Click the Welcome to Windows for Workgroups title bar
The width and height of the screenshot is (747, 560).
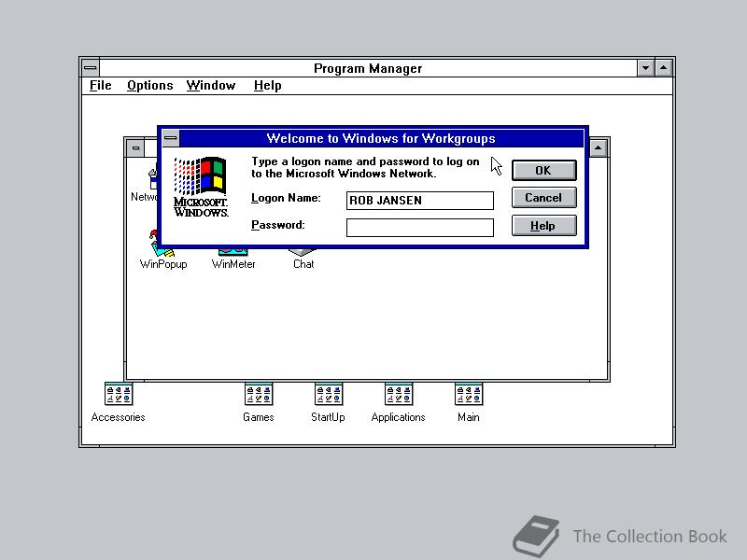[381, 138]
